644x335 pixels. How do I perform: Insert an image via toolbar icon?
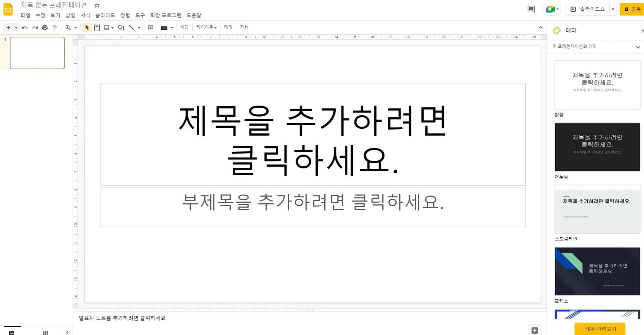pos(107,27)
